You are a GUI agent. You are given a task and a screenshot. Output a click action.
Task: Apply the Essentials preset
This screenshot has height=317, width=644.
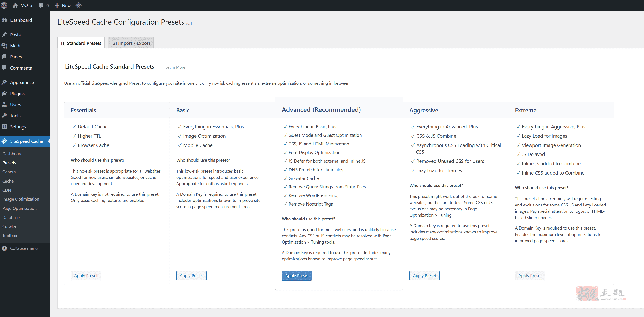tap(86, 276)
